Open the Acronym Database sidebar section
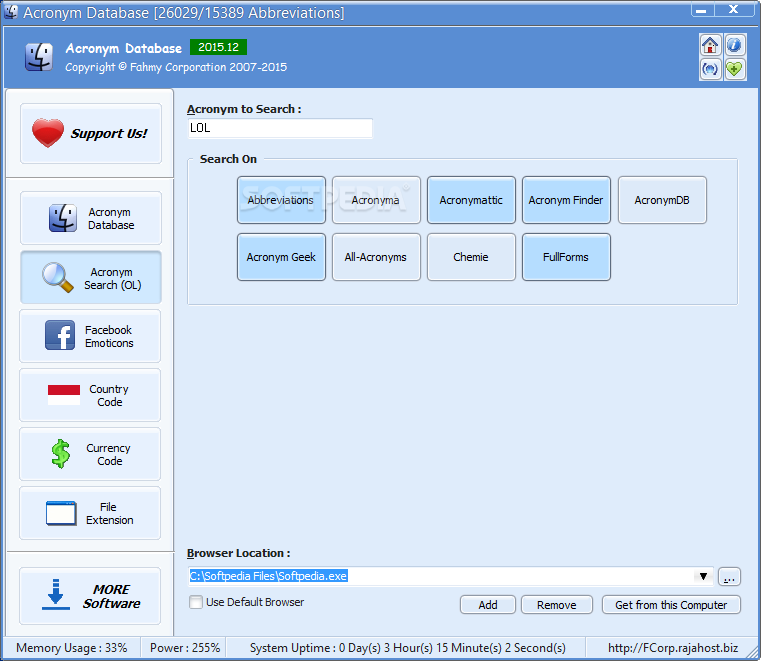The height and width of the screenshot is (661, 761). [91, 218]
